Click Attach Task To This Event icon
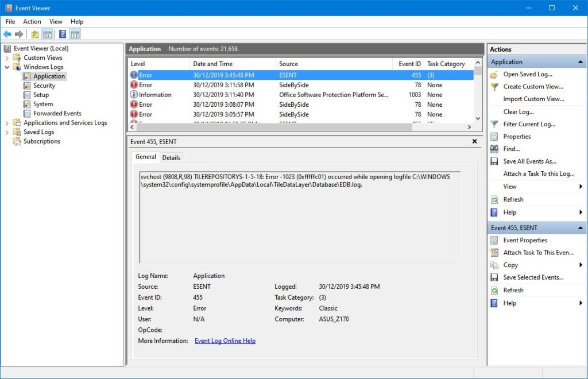588x379 pixels. [494, 253]
